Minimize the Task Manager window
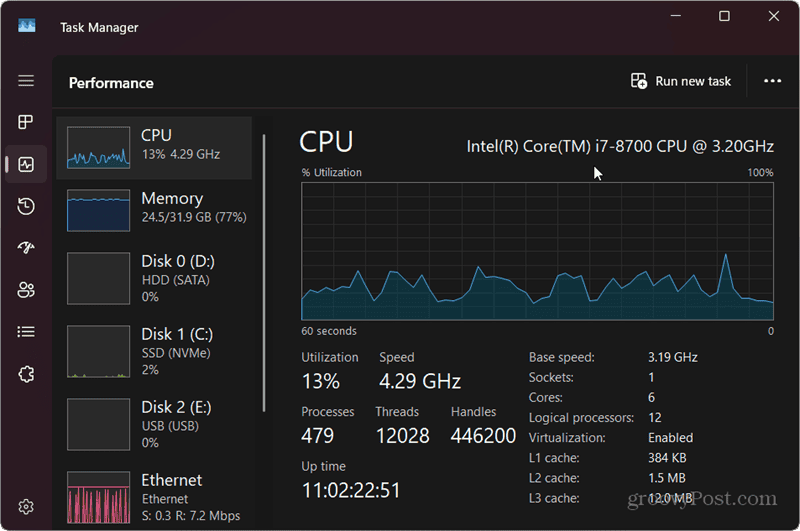 [x=676, y=16]
